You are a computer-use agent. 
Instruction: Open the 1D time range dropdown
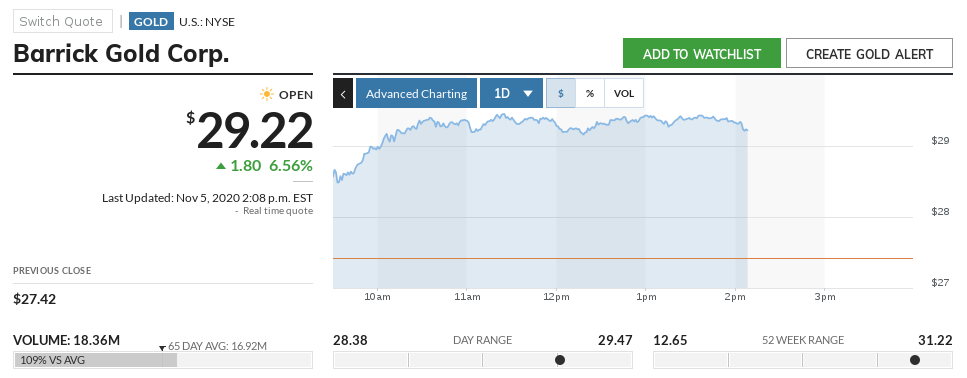point(511,93)
